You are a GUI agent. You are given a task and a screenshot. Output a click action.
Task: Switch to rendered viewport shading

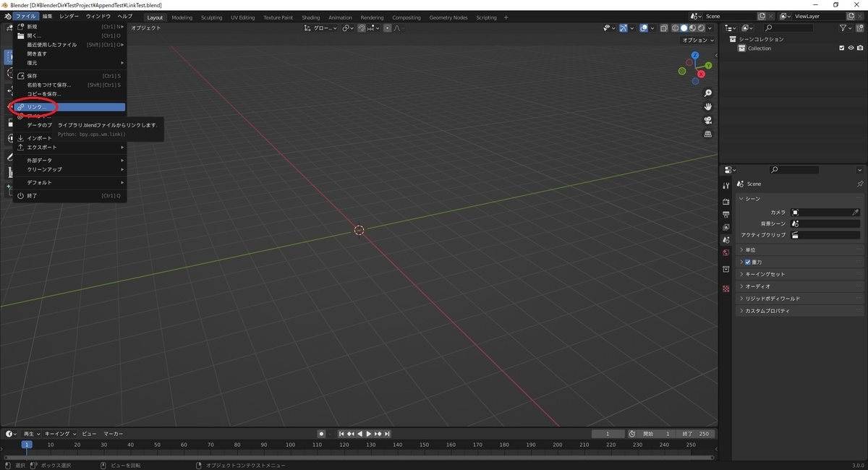(701, 28)
